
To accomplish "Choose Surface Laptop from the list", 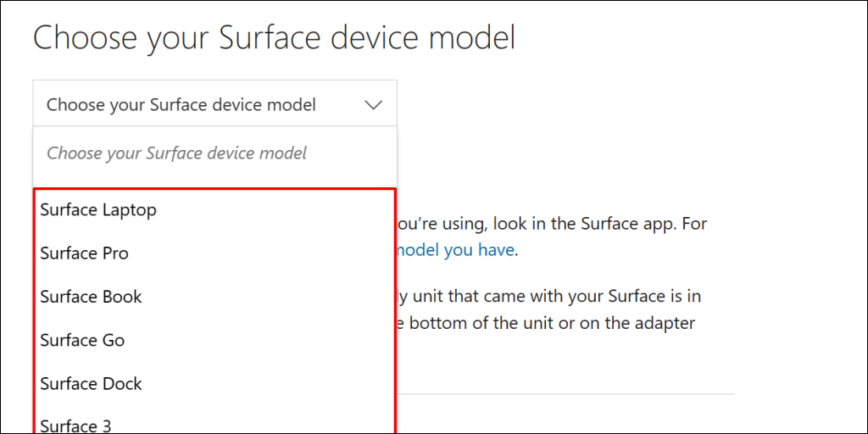I will coord(98,209).
